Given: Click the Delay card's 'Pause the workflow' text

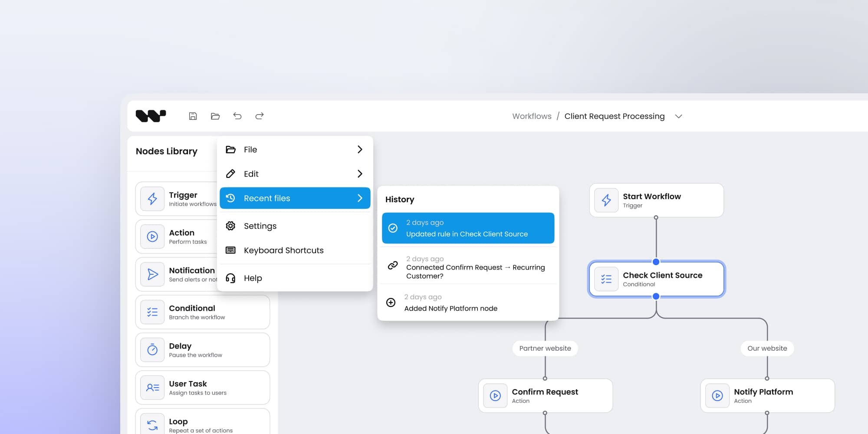Looking at the screenshot, I should [195, 355].
